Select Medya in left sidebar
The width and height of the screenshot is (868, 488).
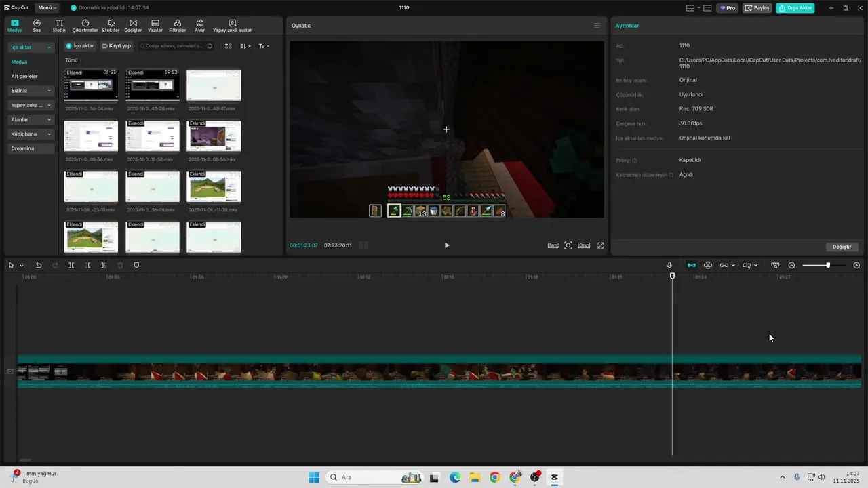point(19,62)
